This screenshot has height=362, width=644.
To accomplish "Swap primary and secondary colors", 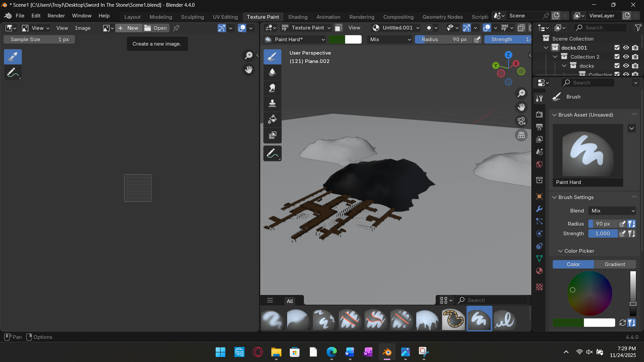I will pos(623,323).
